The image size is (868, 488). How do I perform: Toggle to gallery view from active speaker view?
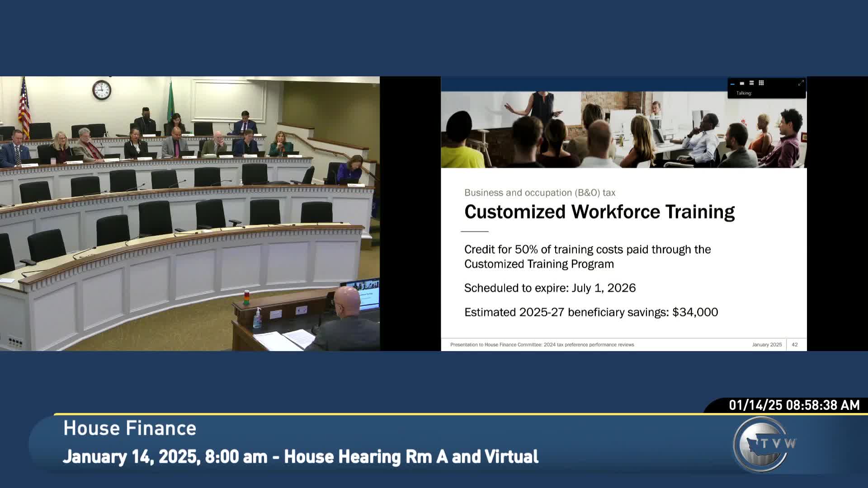click(761, 83)
